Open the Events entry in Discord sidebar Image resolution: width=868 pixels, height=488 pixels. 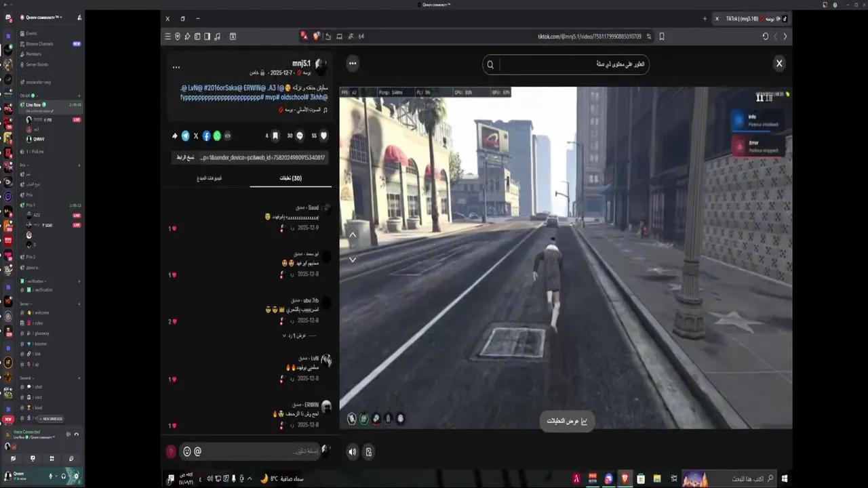[x=50, y=33]
